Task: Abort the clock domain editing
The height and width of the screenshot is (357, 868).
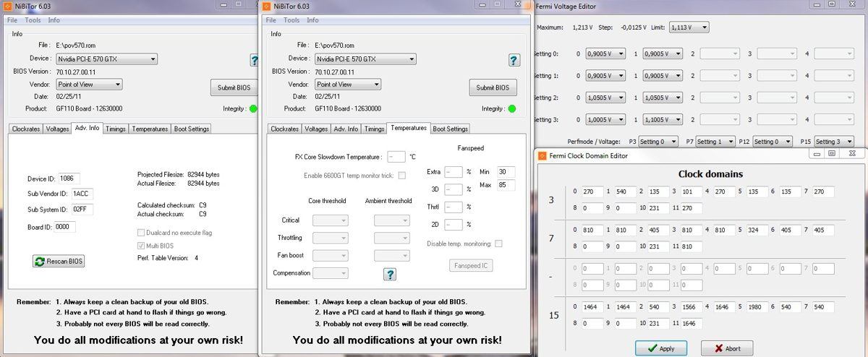Action: point(727,348)
